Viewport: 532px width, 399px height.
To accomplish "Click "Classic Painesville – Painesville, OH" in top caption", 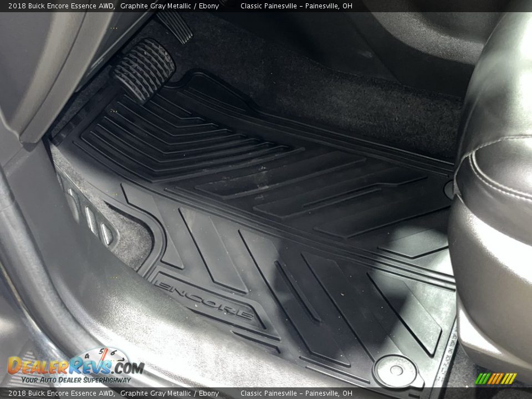I will (296, 6).
